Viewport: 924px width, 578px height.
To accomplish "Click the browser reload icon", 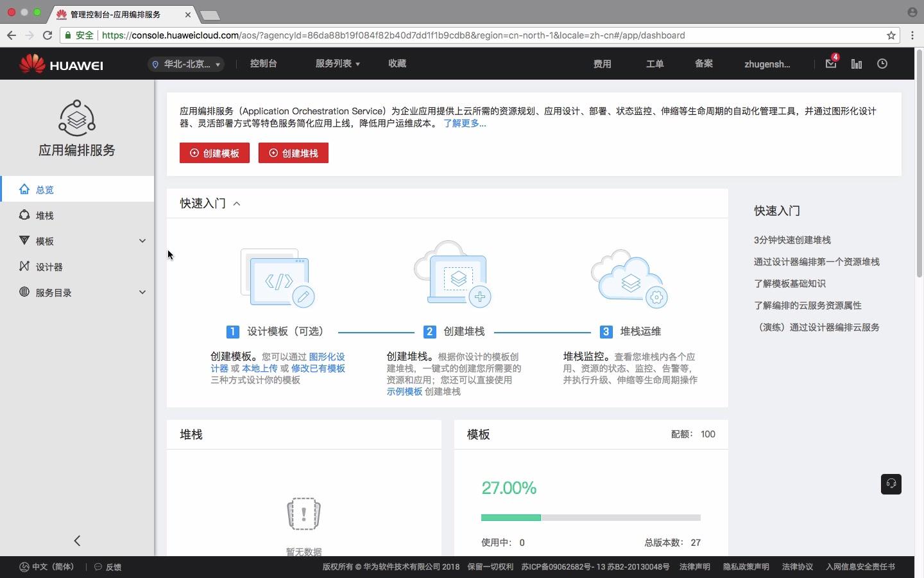I will (x=47, y=35).
